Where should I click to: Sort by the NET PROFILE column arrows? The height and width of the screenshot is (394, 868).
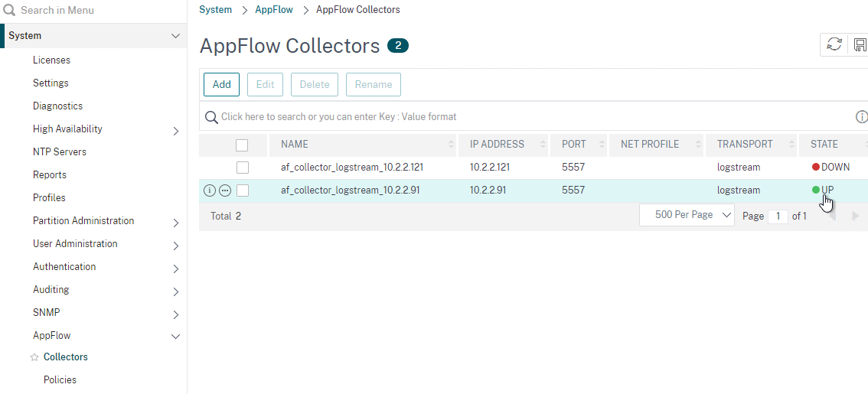[698, 145]
